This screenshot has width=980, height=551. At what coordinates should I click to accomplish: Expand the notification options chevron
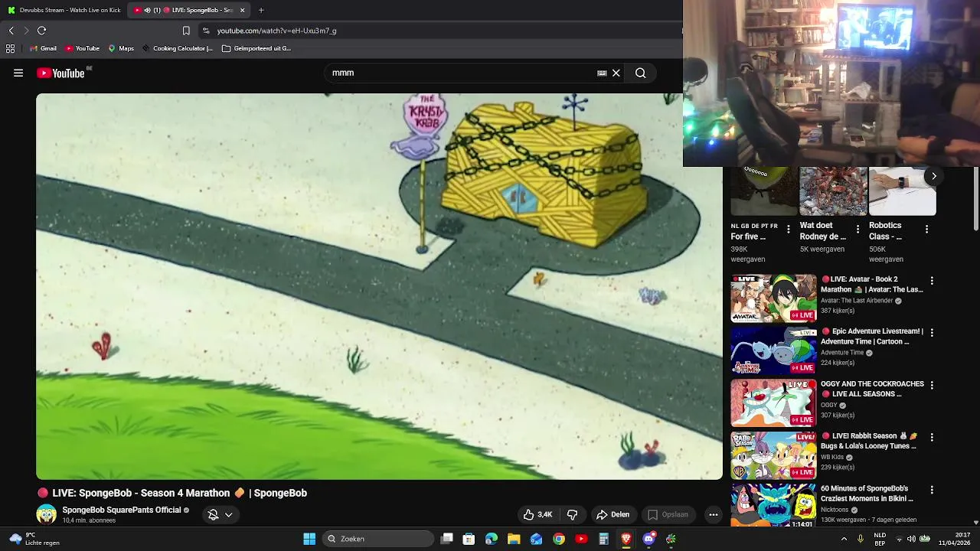click(228, 514)
